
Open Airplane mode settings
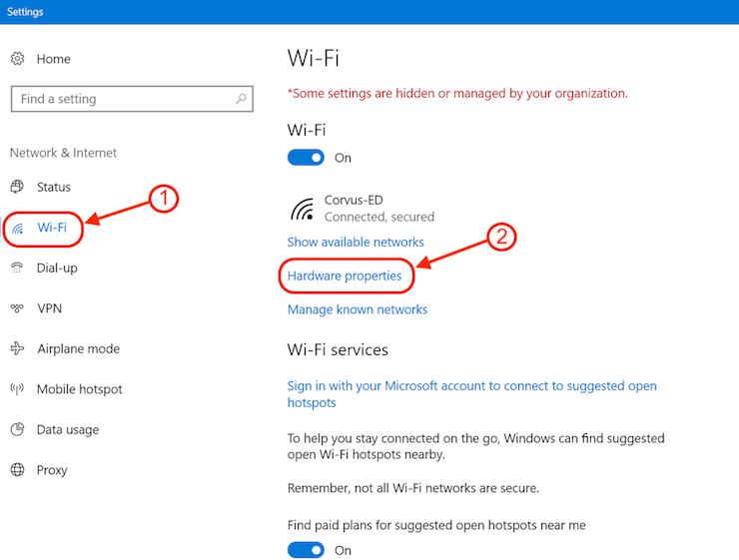click(x=78, y=348)
